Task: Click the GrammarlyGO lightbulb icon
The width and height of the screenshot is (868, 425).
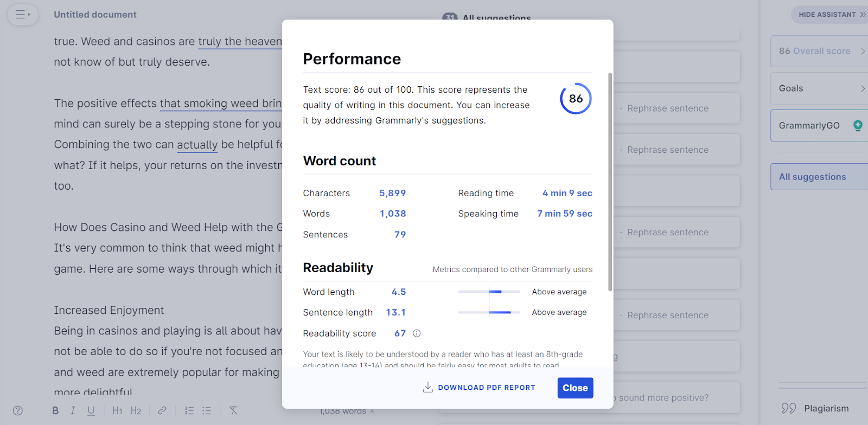Action: click(858, 125)
